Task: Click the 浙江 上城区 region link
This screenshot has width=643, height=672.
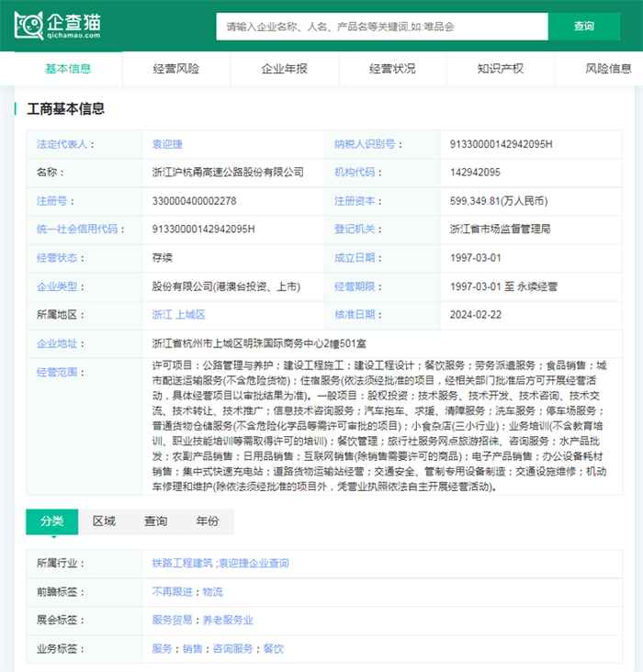Action: tap(179, 315)
